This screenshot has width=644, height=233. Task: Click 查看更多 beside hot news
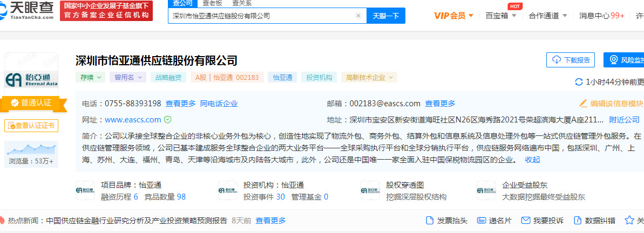click(270, 220)
